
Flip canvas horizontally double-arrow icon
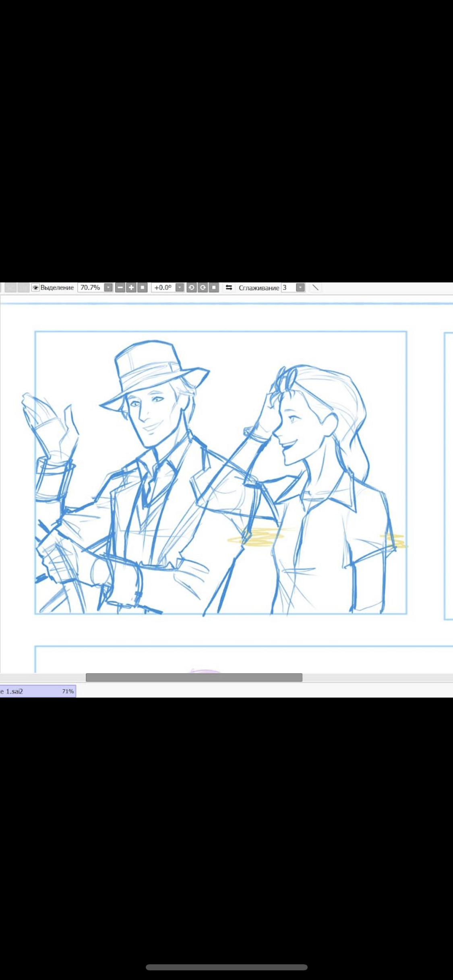[x=229, y=288]
